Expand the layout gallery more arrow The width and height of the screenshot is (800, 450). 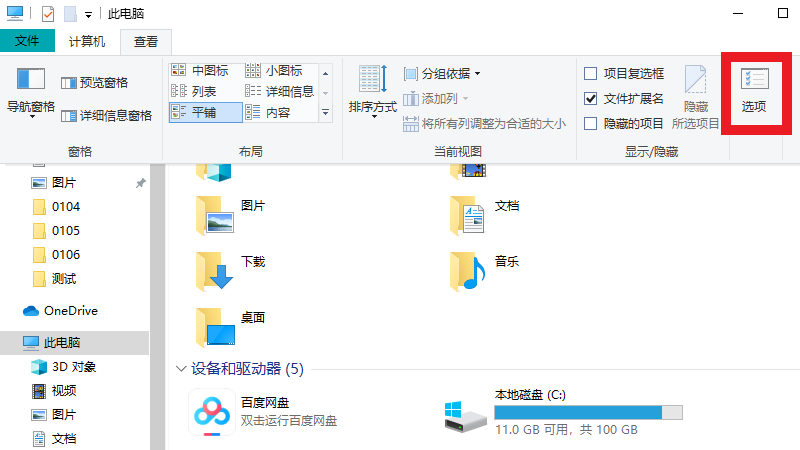coord(325,114)
